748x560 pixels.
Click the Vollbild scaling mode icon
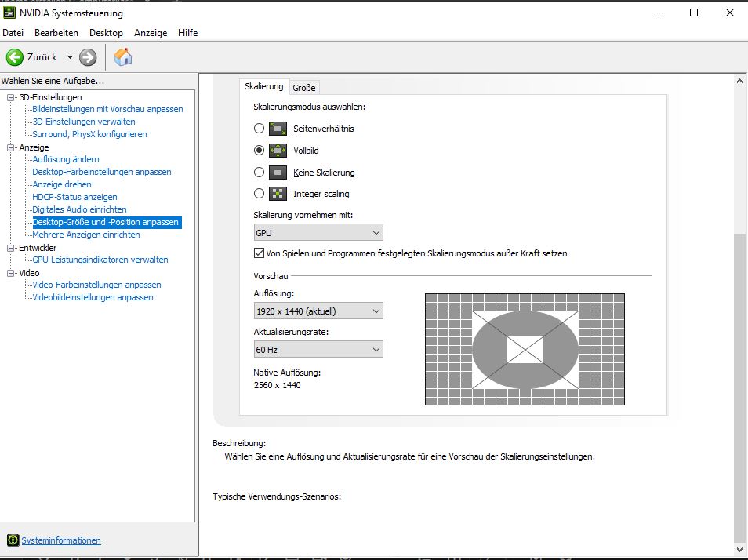(278, 151)
